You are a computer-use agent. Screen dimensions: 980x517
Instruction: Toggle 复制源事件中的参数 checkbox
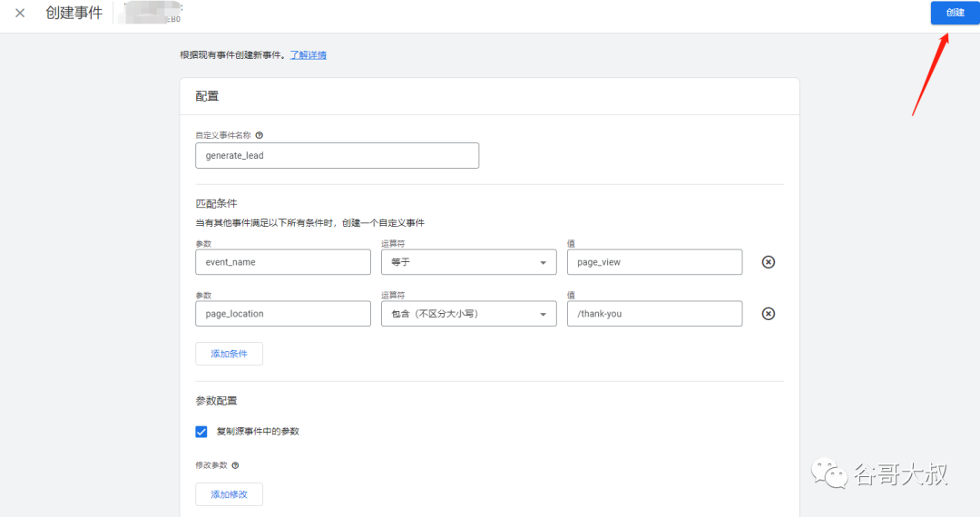click(x=201, y=432)
